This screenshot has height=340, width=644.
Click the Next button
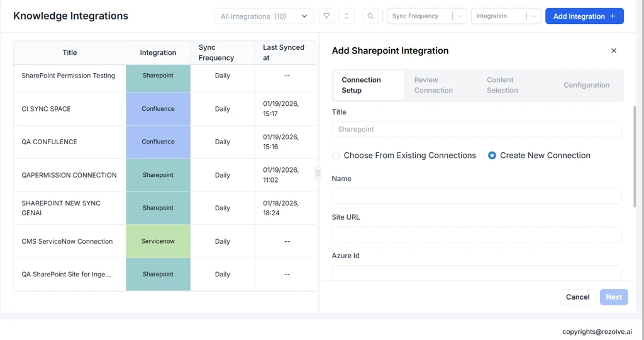614,297
